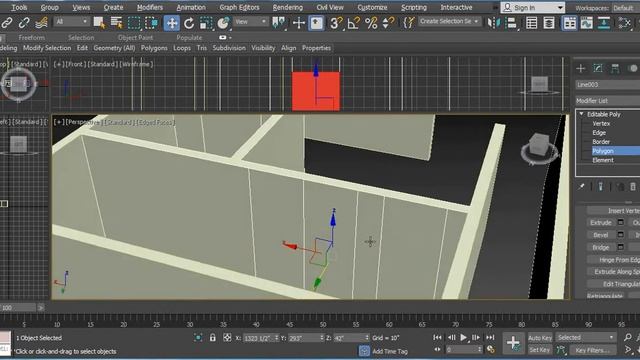This screenshot has width=640, height=360.
Task: Open Geometry (All) ribbon panel
Action: click(x=114, y=48)
